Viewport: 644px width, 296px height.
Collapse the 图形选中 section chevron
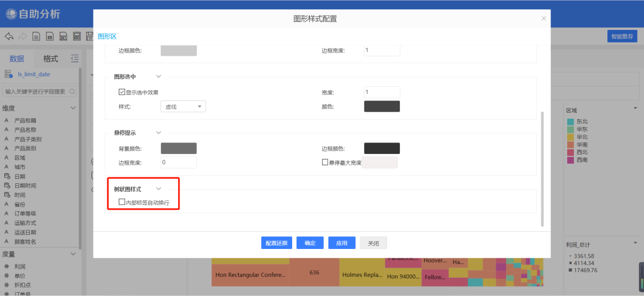click(x=159, y=76)
